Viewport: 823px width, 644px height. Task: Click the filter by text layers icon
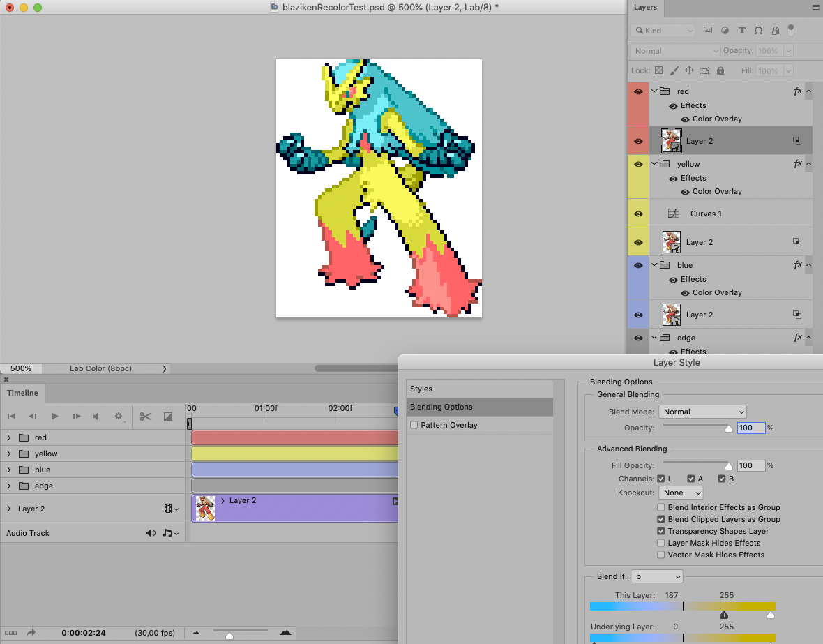coord(742,31)
